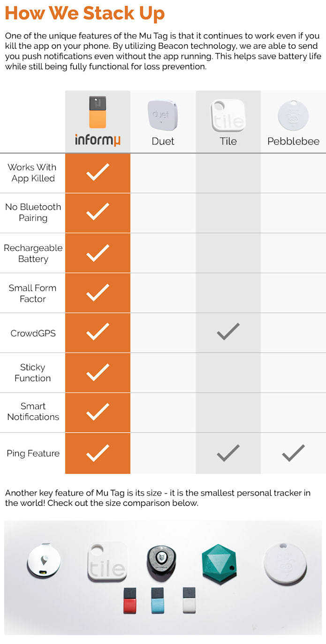Click Tile's CrowdGPS gray checkmark
The width and height of the screenshot is (326, 644).
pos(228,331)
